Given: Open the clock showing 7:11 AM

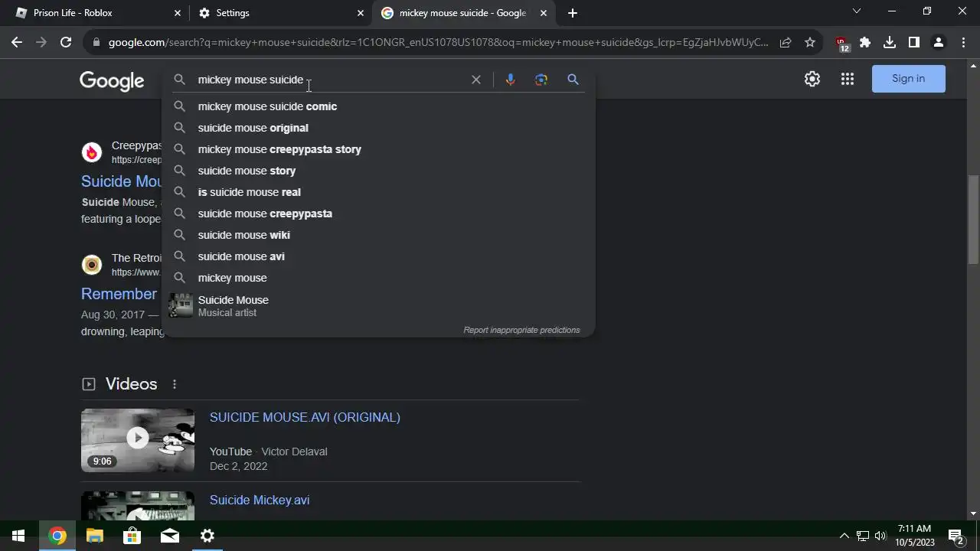Looking at the screenshot, I should (915, 536).
